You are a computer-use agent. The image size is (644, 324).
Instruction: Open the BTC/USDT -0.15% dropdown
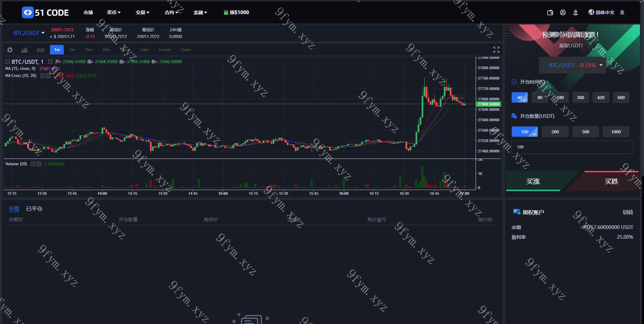coord(573,65)
